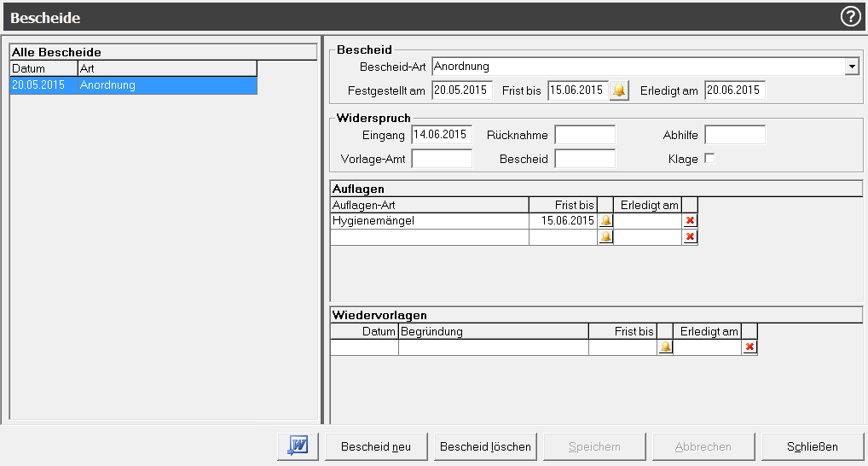The image size is (868, 466).
Task: Click the Art column header
Action: tap(166, 68)
